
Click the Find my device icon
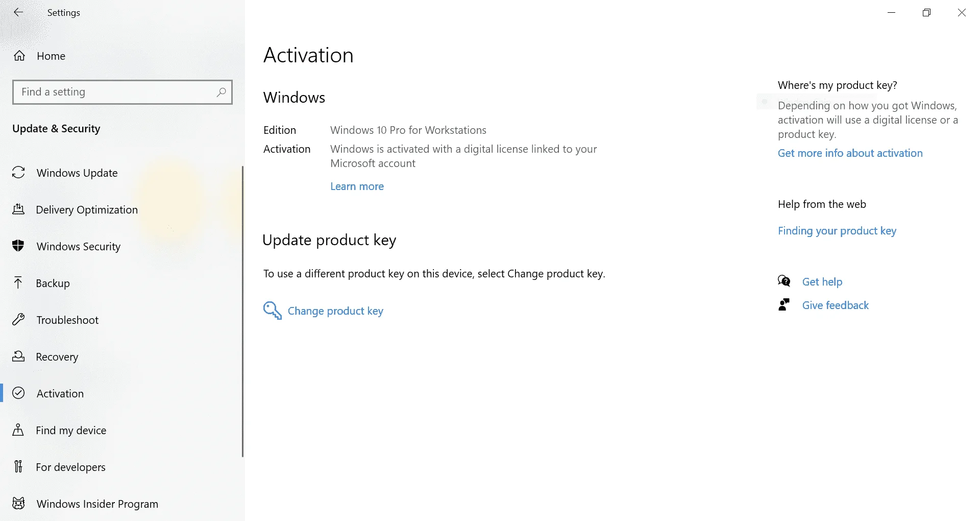point(18,430)
